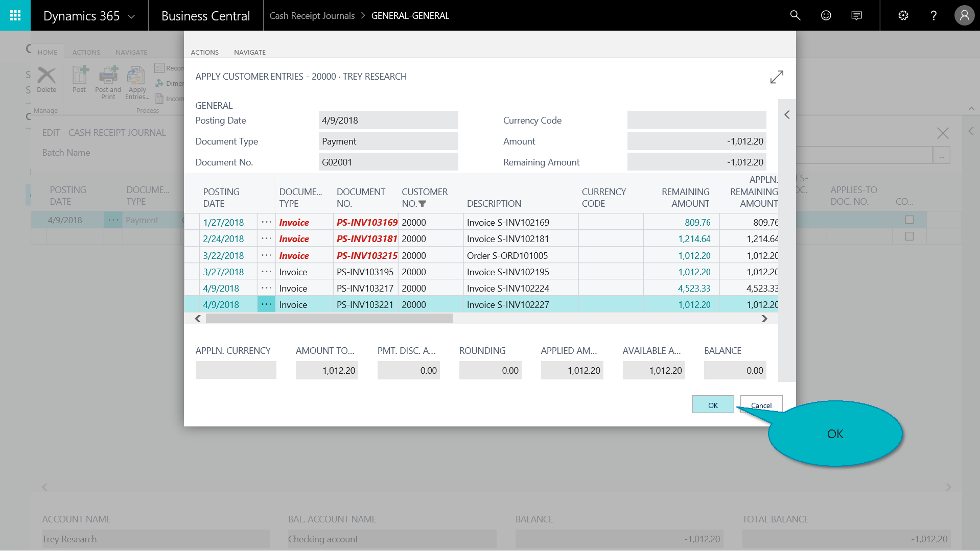
Task: Open the dialog's Navigate tab
Action: [x=249, y=52]
